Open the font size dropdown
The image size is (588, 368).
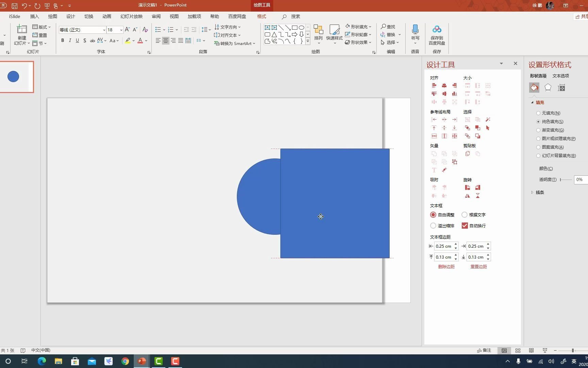click(x=120, y=30)
